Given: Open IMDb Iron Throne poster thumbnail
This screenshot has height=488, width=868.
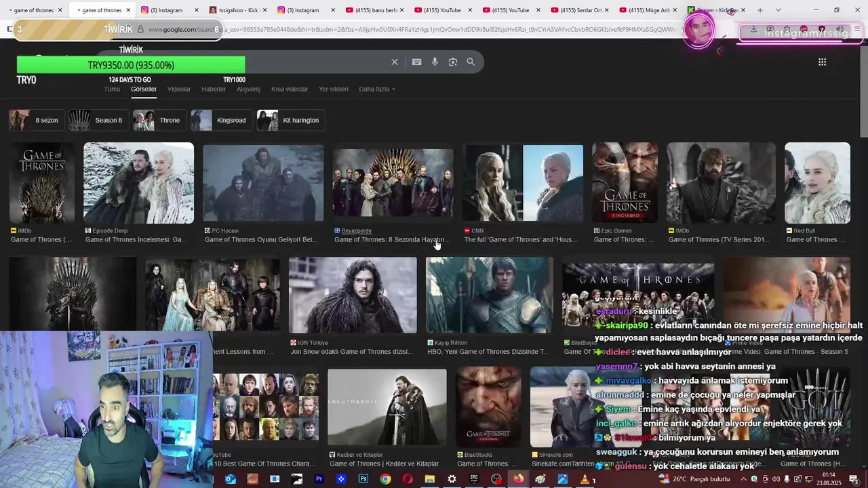Looking at the screenshot, I should 42,183.
